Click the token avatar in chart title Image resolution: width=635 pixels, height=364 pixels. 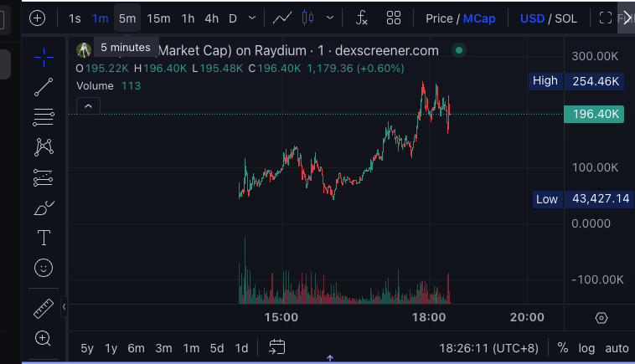pos(84,50)
